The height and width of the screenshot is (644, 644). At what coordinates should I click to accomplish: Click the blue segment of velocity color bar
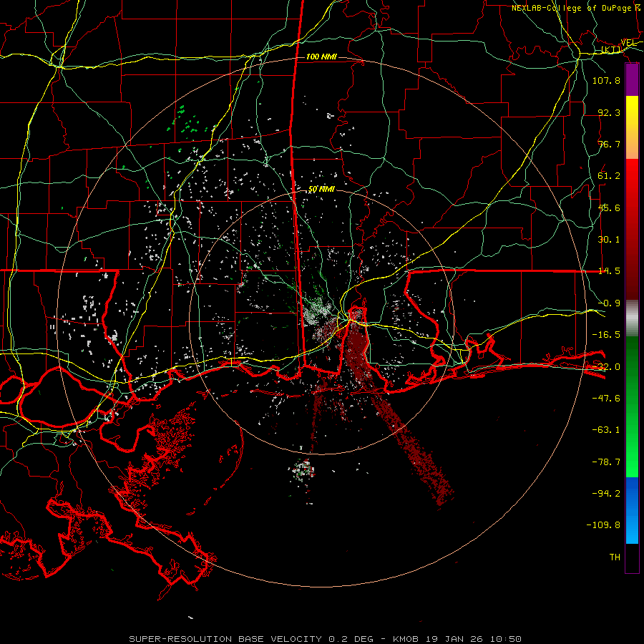[632, 510]
